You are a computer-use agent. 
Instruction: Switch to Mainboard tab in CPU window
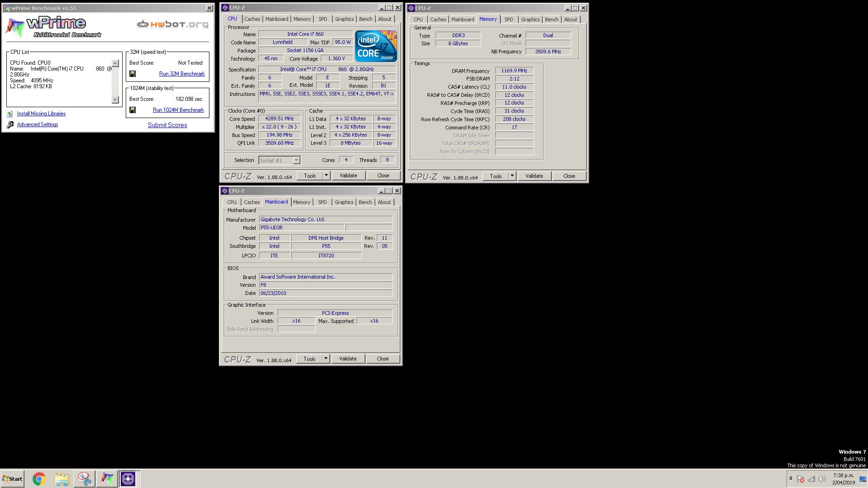pyautogui.click(x=277, y=19)
